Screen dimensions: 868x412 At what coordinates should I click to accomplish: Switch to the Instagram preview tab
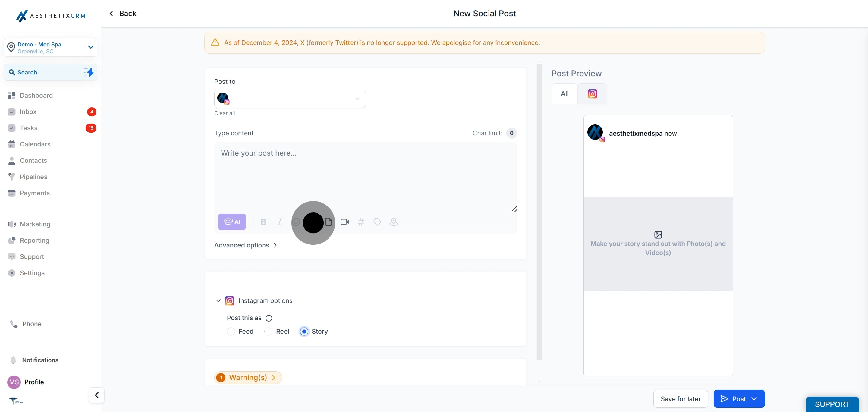point(592,94)
